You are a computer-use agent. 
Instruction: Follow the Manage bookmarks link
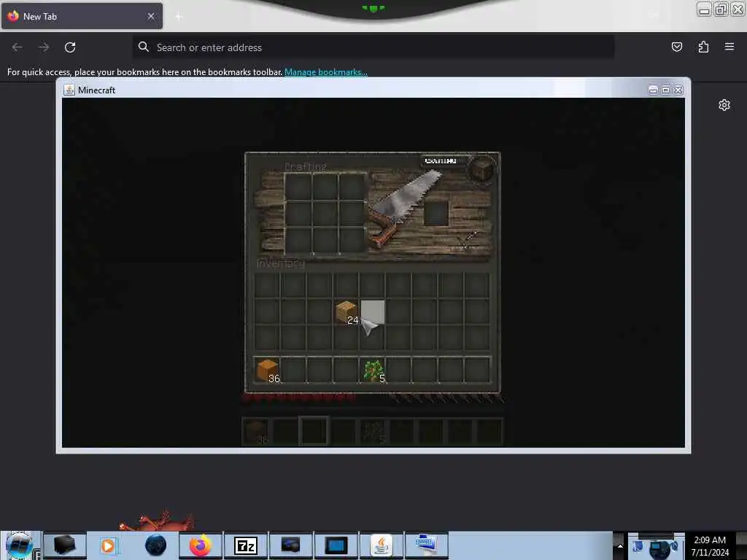click(x=326, y=72)
